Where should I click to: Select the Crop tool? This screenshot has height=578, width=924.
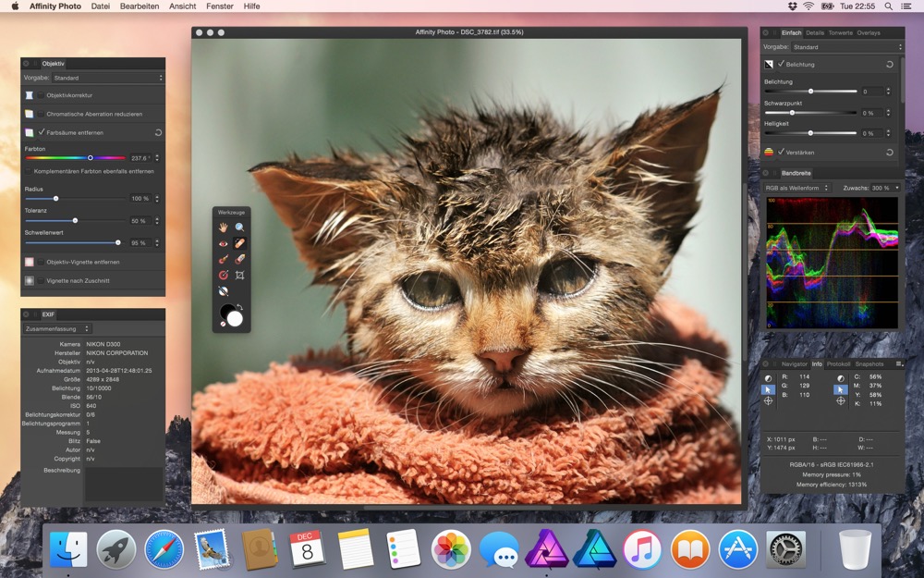coord(239,275)
